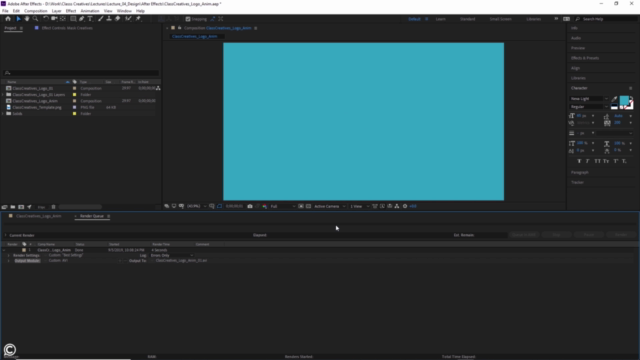Expand the Render Settings row
Screen dimensions: 640x360
point(9,255)
